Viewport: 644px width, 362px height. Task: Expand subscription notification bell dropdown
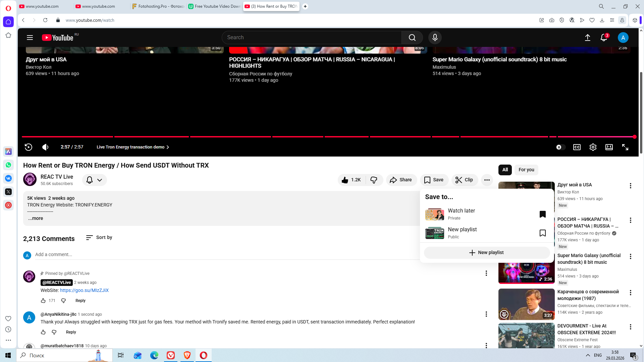coord(95,180)
